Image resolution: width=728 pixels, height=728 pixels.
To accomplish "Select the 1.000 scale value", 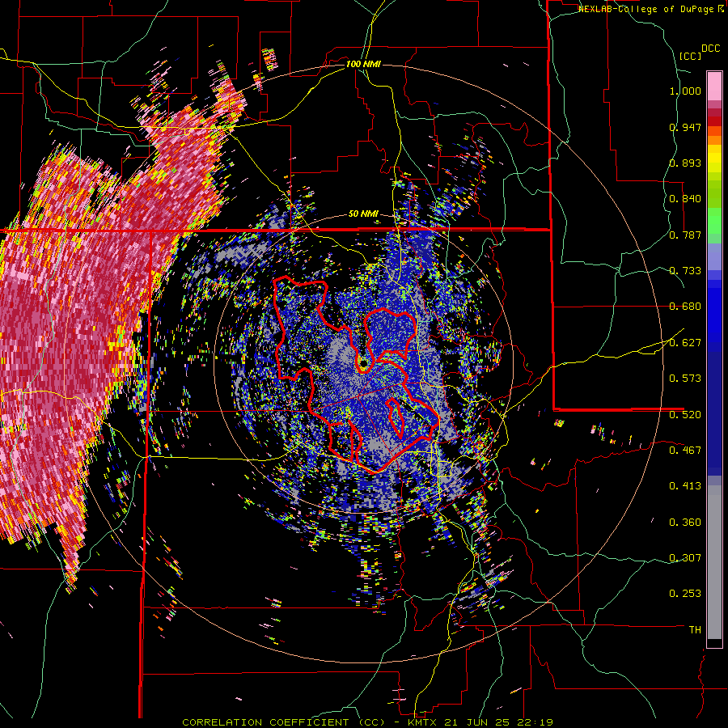I will coord(685,91).
